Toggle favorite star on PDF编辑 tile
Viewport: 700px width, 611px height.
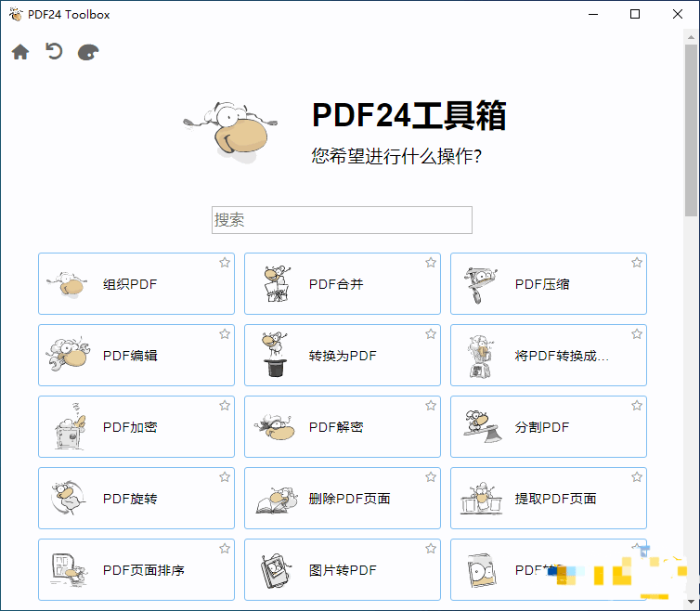tap(225, 334)
